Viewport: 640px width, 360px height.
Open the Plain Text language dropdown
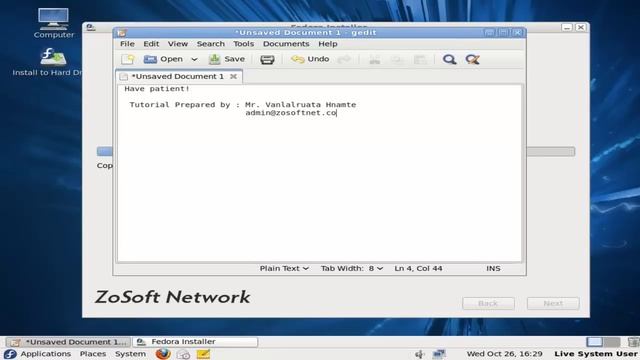(284, 269)
